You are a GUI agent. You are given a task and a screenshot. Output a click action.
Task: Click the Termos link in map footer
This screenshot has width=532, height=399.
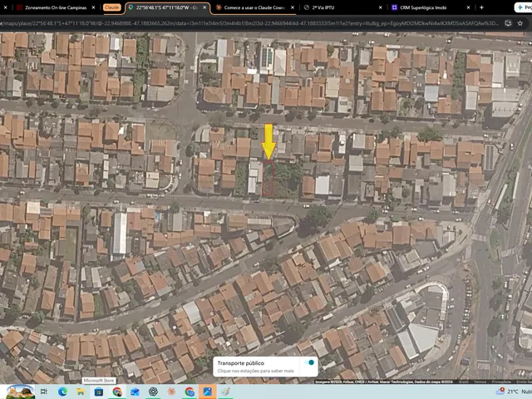coord(480,382)
